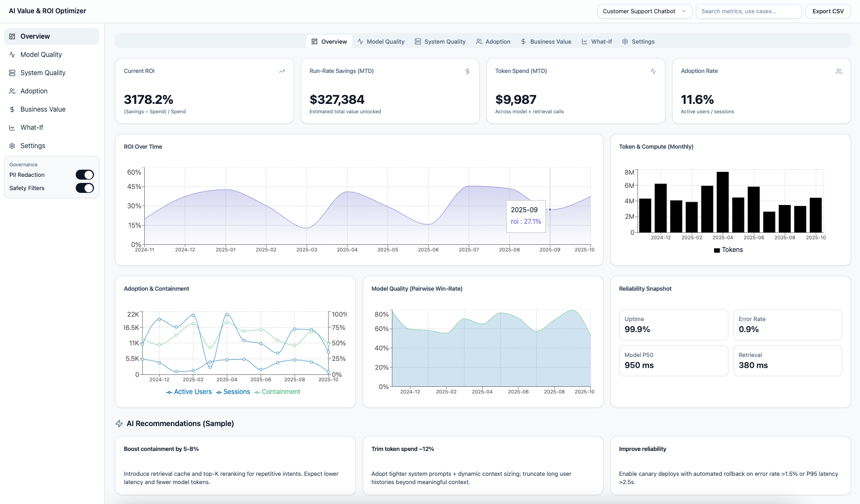
Task: Click the dollar icon on Run-Rate Savings card
Action: pos(468,71)
